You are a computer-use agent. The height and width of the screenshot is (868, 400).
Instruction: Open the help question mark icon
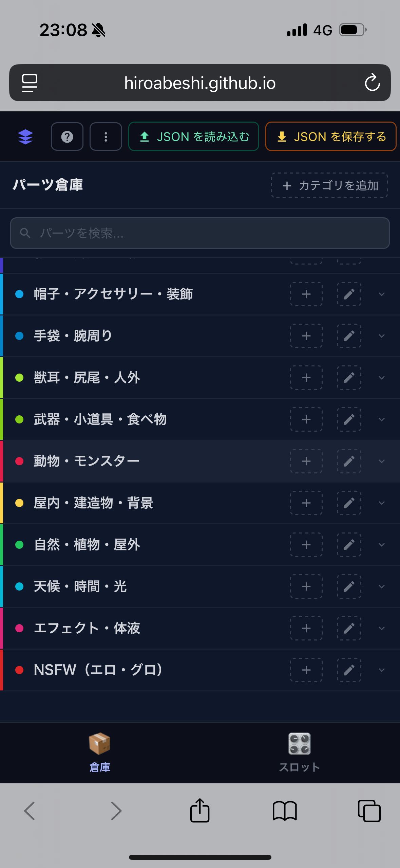[x=67, y=137]
